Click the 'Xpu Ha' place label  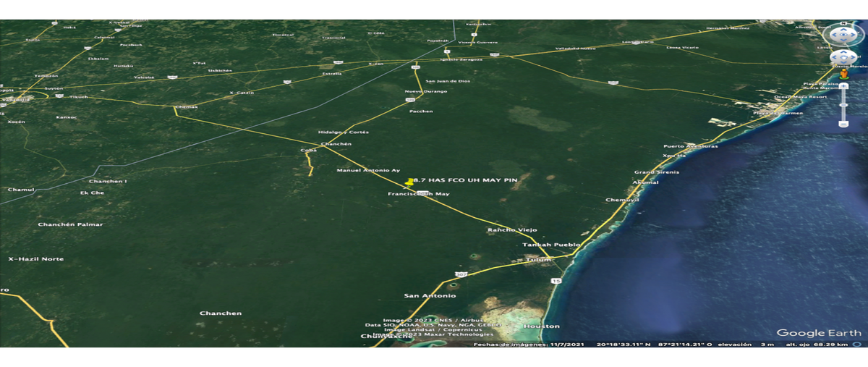[x=673, y=155]
